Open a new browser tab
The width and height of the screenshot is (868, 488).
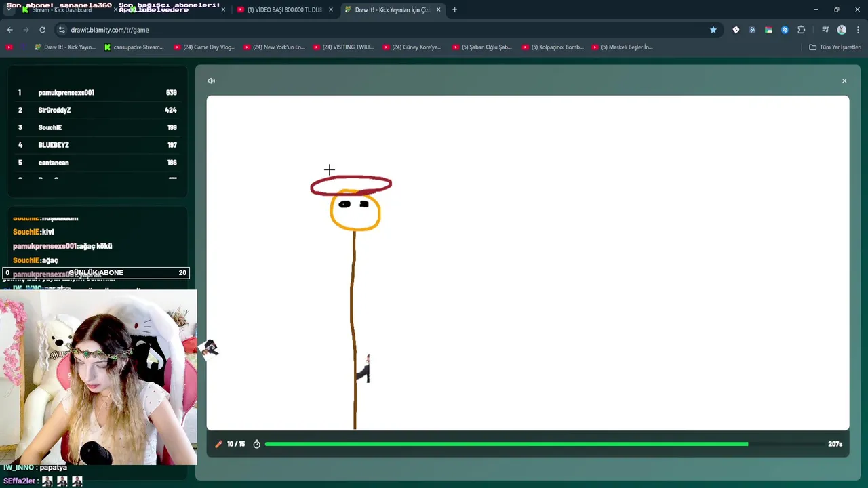454,9
